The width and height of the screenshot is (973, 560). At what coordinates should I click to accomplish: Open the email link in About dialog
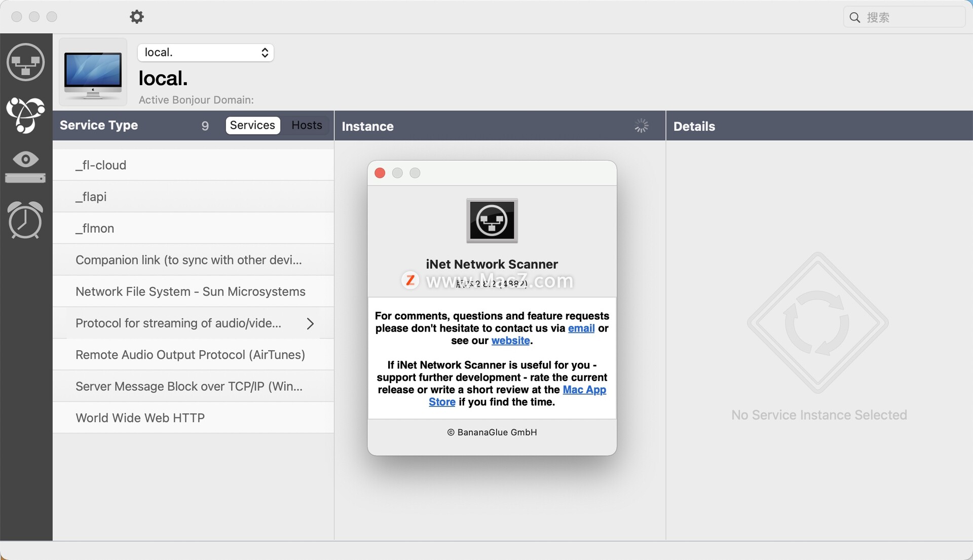coord(581,328)
